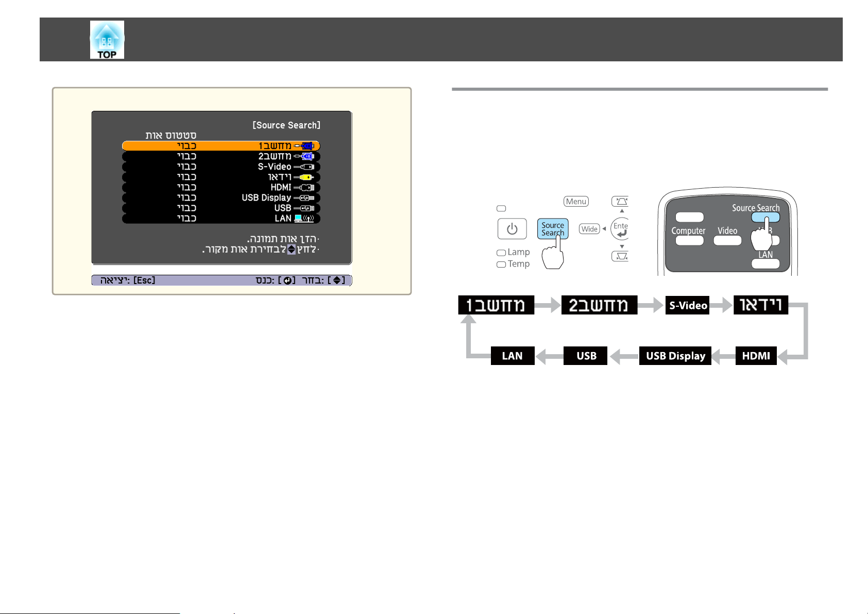Click the computer 2 connector icon
This screenshot has height=614, width=868.
pyautogui.click(x=304, y=156)
